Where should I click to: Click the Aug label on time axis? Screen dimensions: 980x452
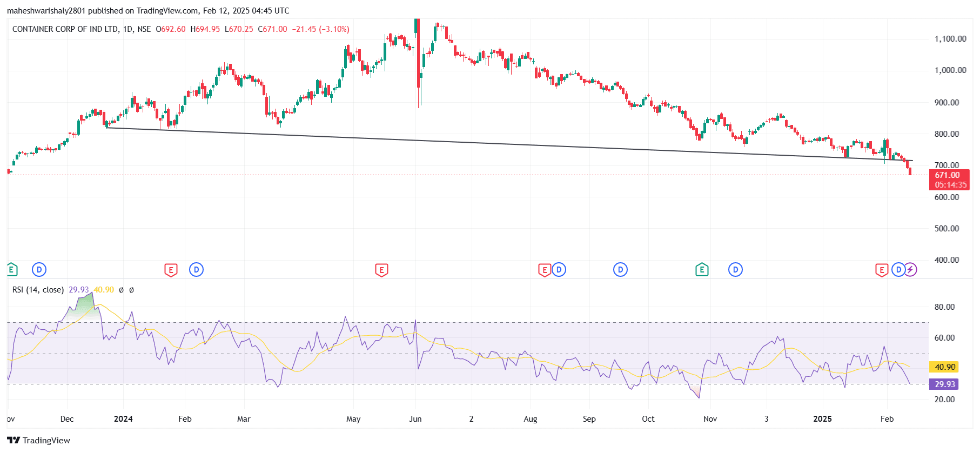click(x=531, y=419)
